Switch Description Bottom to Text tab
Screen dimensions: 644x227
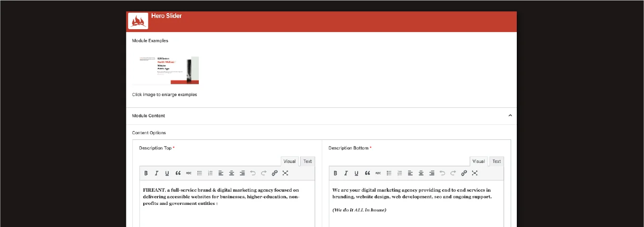[497, 161]
